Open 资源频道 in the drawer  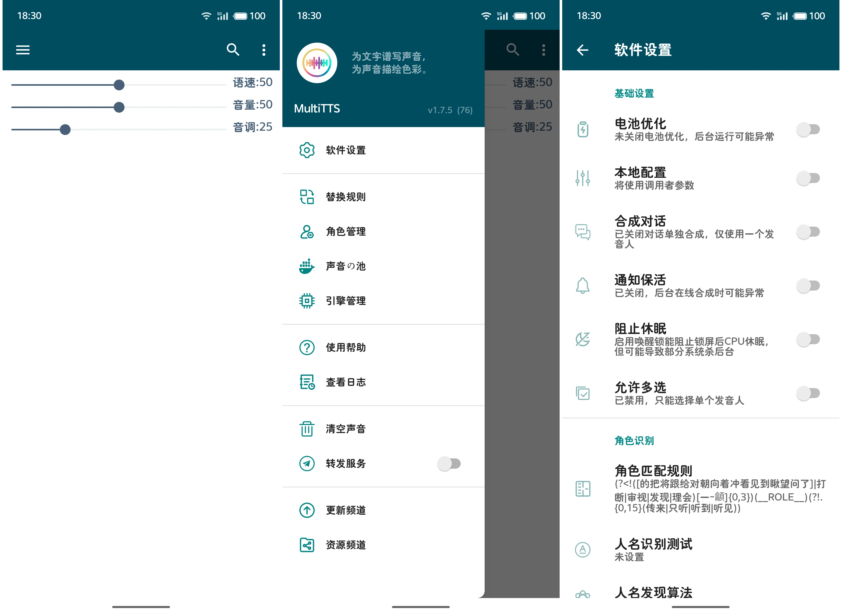pyautogui.click(x=383, y=545)
